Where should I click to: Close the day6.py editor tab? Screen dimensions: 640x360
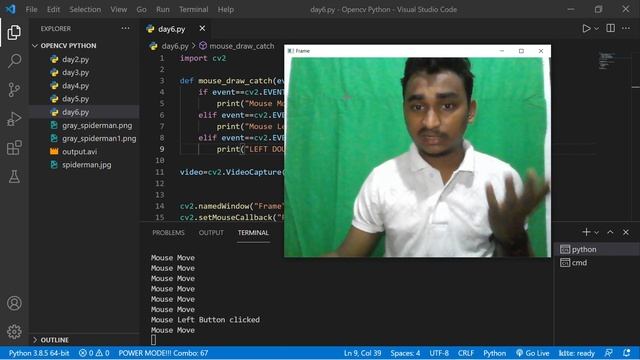(202, 29)
